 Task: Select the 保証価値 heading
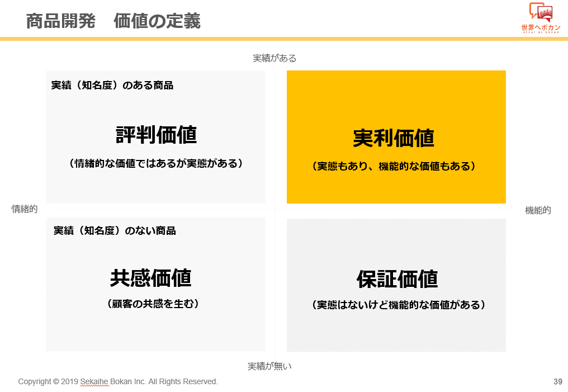(397, 279)
